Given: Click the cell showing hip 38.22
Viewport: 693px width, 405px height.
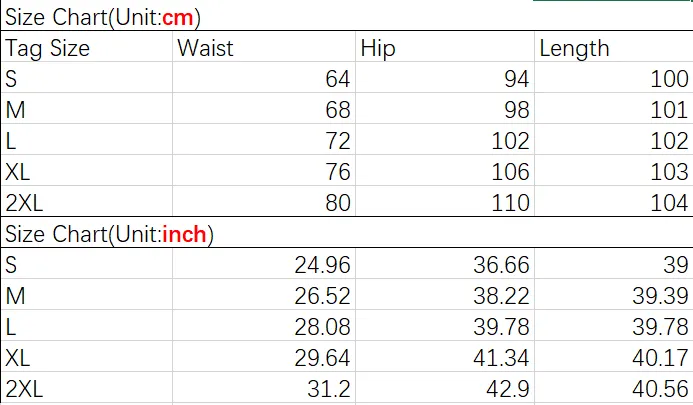Looking at the screenshot, I should click(445, 294).
